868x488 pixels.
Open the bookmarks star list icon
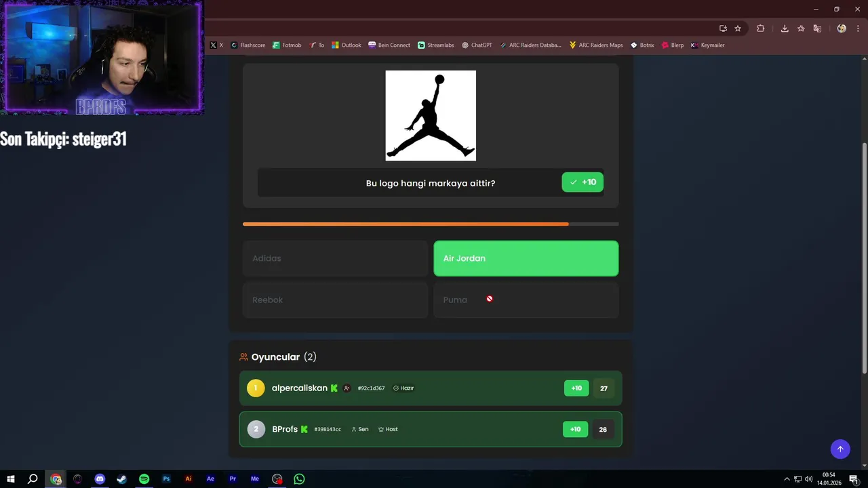(x=801, y=28)
